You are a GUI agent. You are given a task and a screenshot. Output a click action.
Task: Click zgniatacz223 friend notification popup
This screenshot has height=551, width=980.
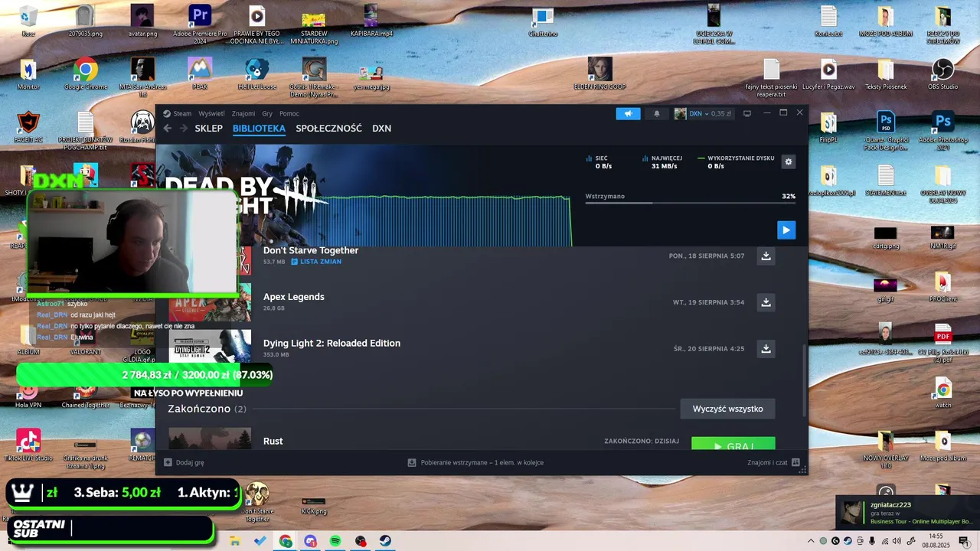tap(906, 513)
